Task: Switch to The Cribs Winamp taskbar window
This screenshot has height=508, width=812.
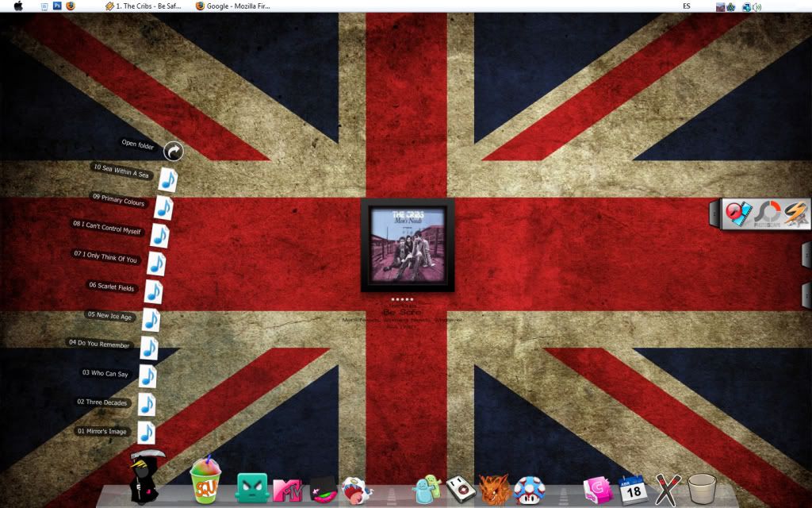Action: tap(144, 6)
